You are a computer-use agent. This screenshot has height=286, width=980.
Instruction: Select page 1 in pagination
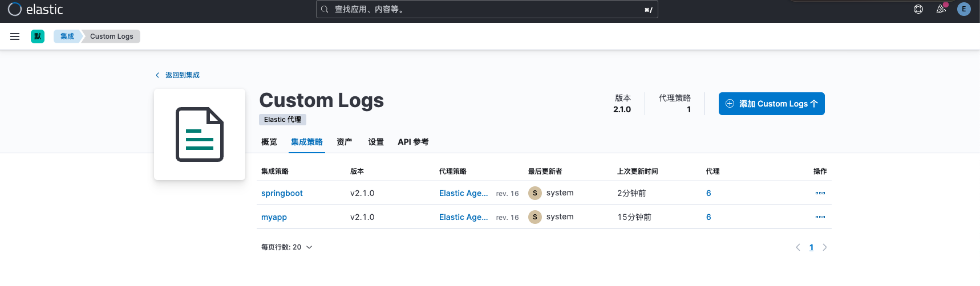pos(811,247)
